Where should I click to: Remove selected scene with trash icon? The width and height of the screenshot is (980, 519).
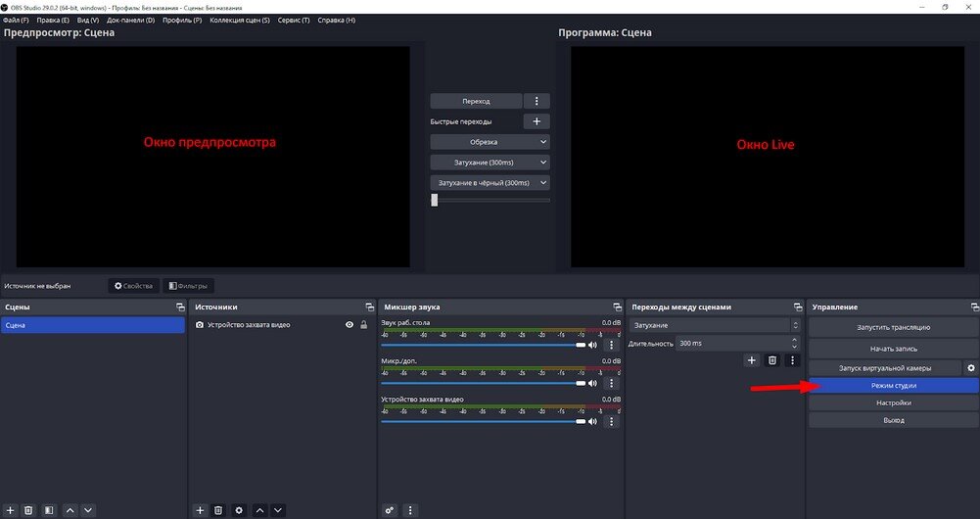(x=28, y=510)
